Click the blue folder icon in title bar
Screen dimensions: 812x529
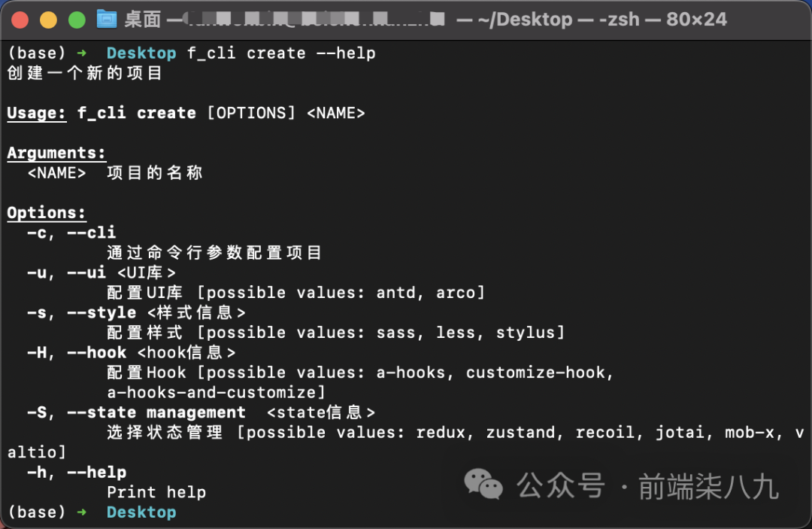pyautogui.click(x=107, y=19)
